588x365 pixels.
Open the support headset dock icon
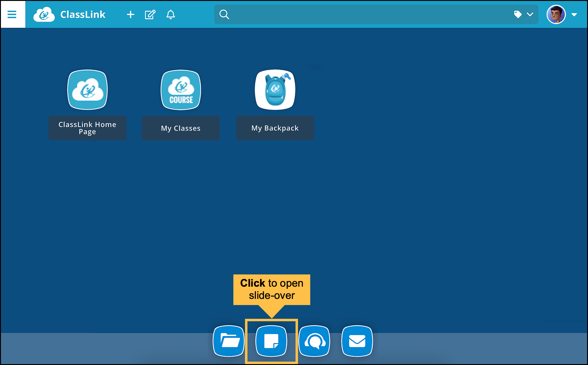tap(314, 341)
